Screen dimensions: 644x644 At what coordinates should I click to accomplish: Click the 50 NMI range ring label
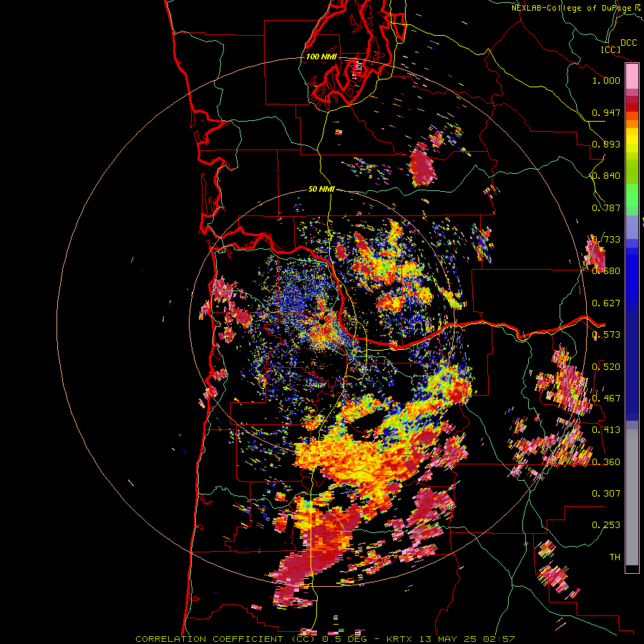tap(321, 190)
